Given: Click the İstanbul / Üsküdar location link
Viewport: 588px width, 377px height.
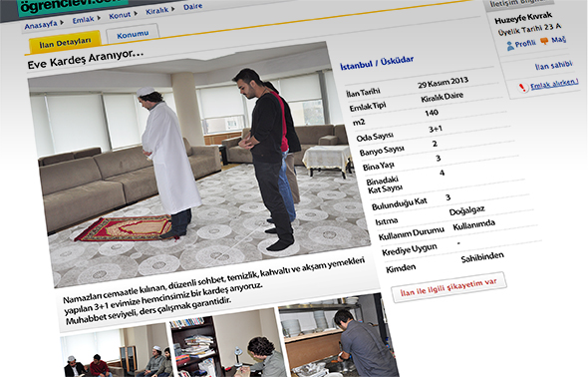Looking at the screenshot, I should click(377, 63).
